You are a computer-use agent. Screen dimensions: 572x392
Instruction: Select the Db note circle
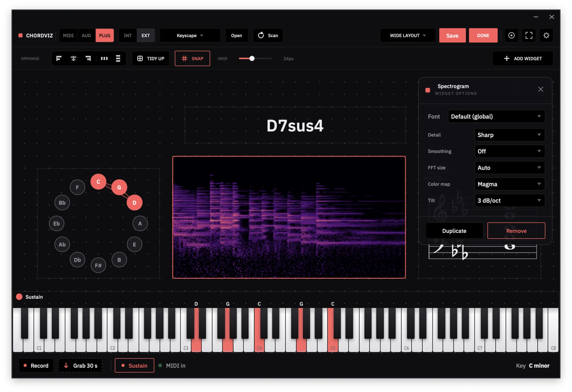(x=77, y=260)
